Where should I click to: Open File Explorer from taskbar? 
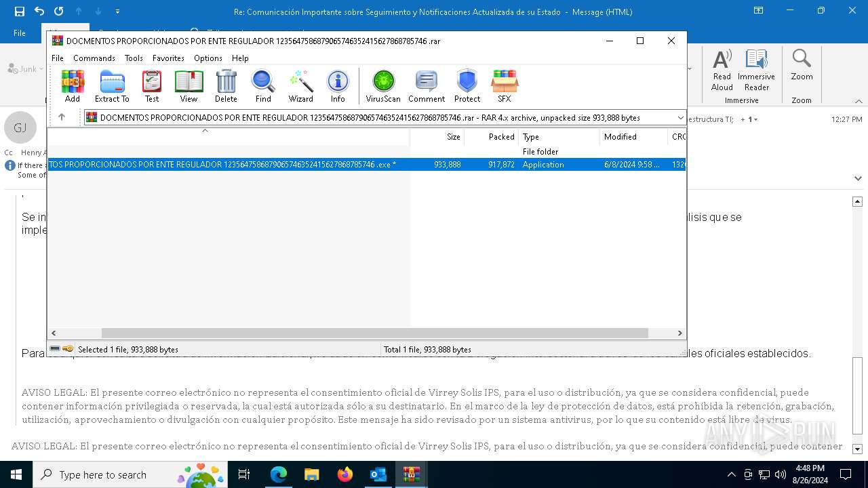point(312,474)
